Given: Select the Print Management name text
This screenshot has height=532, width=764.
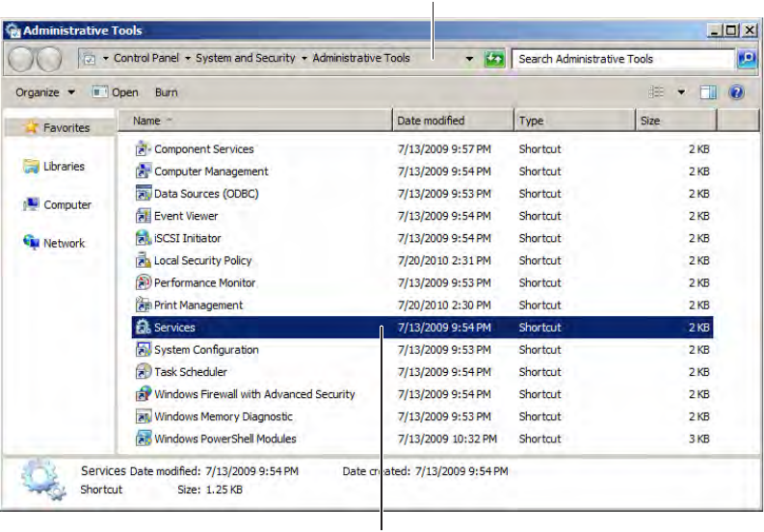Looking at the screenshot, I should (x=198, y=306).
